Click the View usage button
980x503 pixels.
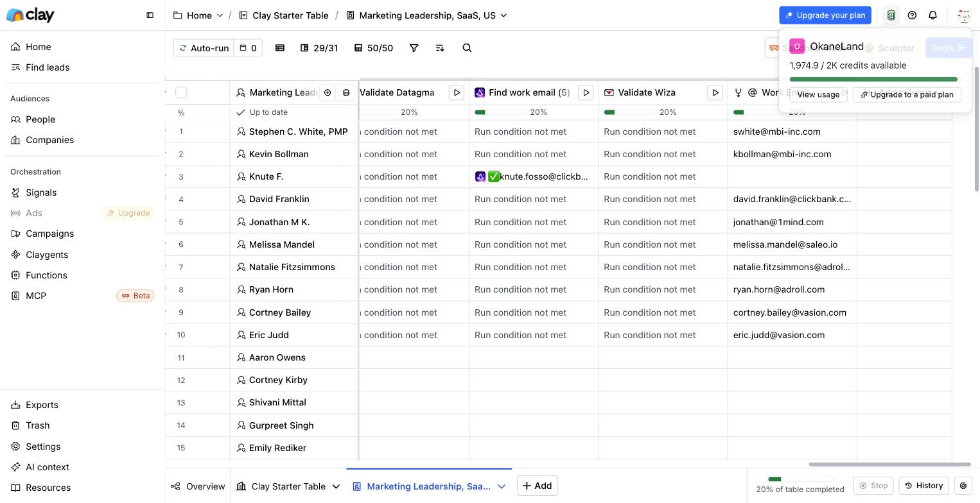(x=818, y=94)
